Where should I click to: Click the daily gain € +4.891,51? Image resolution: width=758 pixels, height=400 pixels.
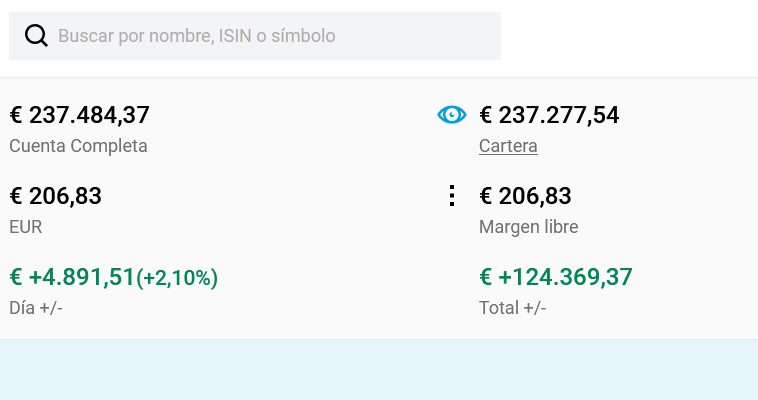pos(72,277)
